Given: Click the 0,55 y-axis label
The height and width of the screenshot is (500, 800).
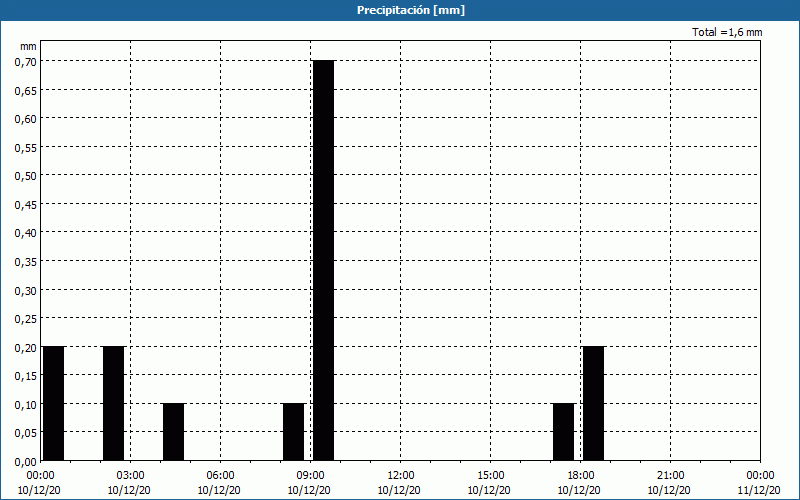Looking at the screenshot, I should 26,147.
